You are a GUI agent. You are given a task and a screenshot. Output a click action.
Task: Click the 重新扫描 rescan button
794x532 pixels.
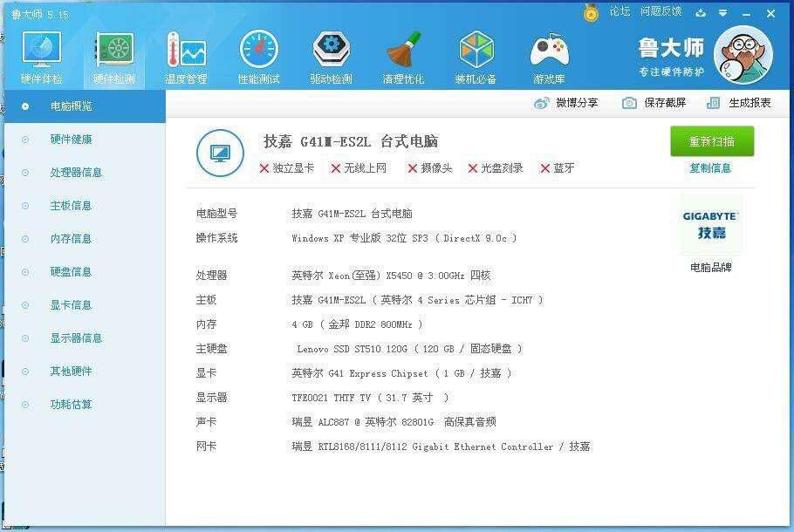click(x=712, y=141)
